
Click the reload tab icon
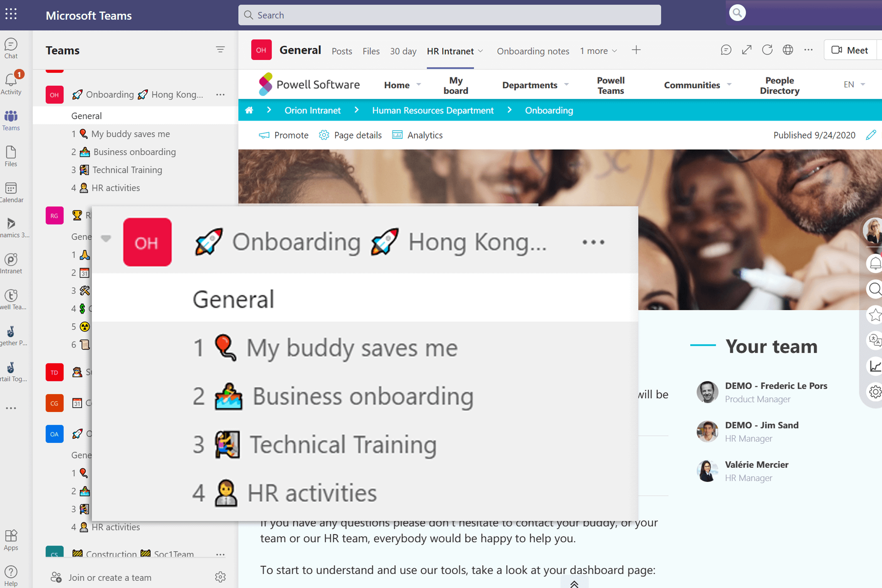[767, 50]
